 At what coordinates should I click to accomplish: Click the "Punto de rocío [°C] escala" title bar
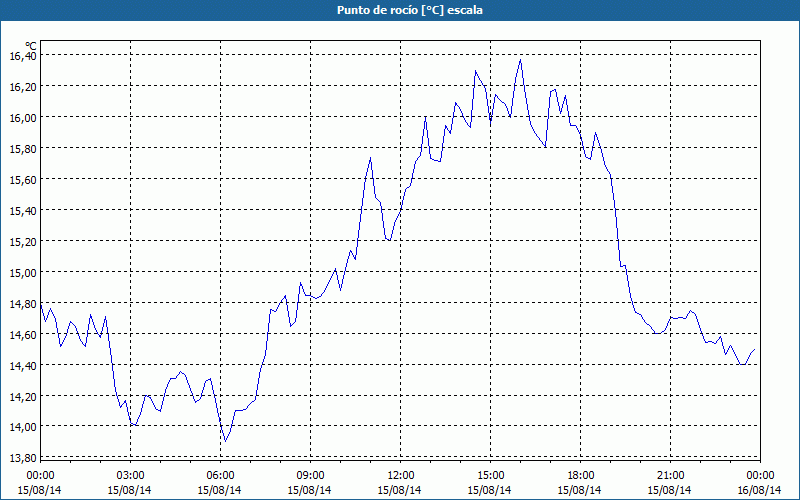[400, 10]
